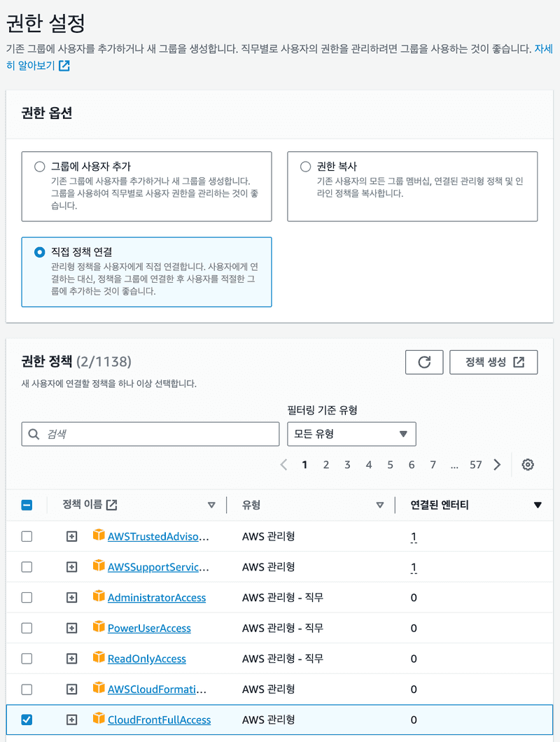560x742 pixels.
Task: Click the sort arrow in 유형 column
Action: coord(380,505)
